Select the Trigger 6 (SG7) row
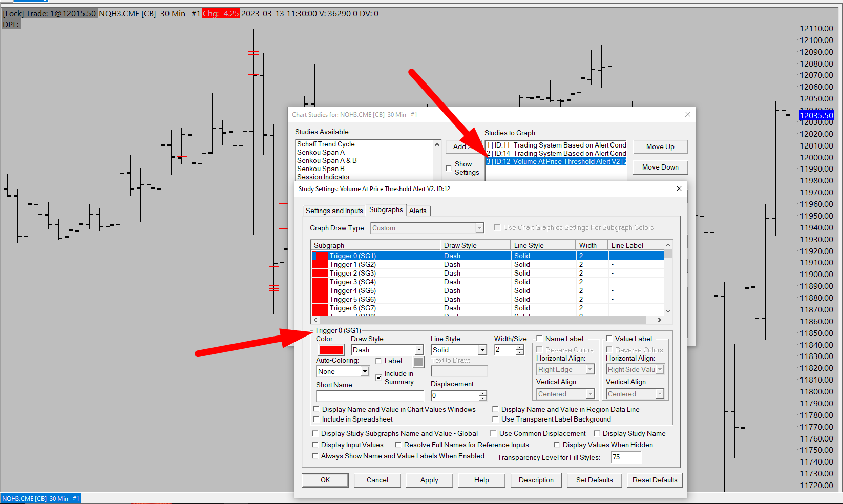This screenshot has height=504, width=843. point(488,308)
